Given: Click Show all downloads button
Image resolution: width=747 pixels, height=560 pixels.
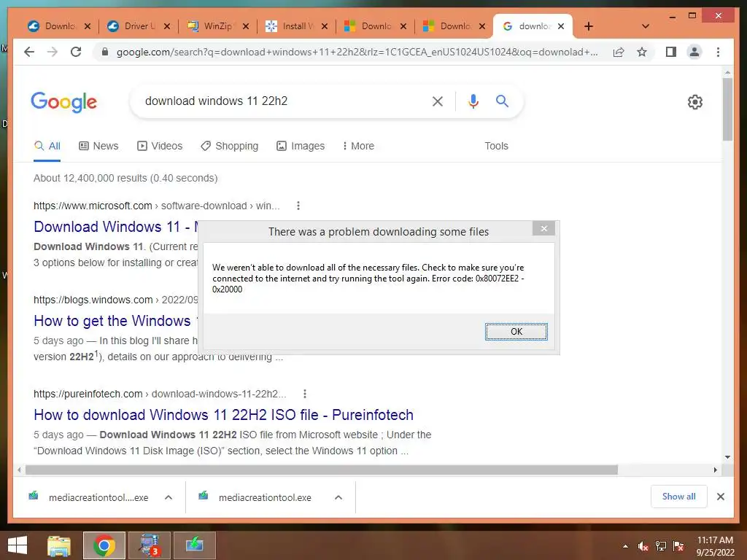Looking at the screenshot, I should coord(679,497).
